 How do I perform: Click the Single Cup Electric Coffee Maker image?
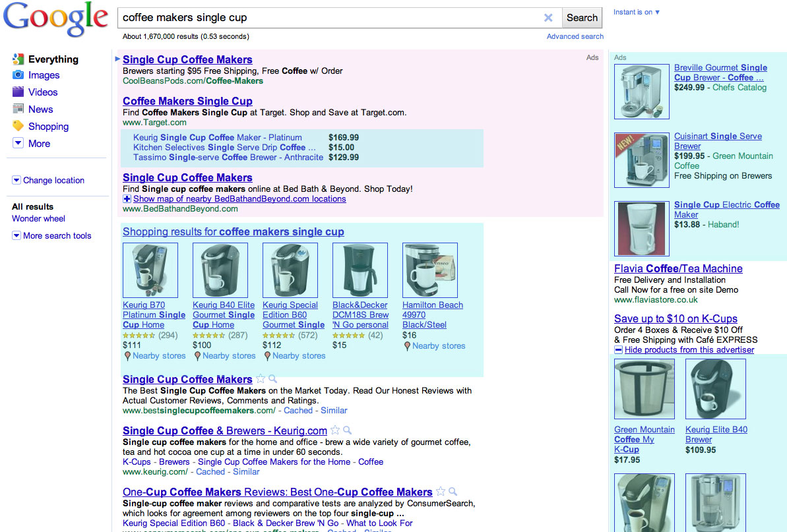tap(641, 229)
